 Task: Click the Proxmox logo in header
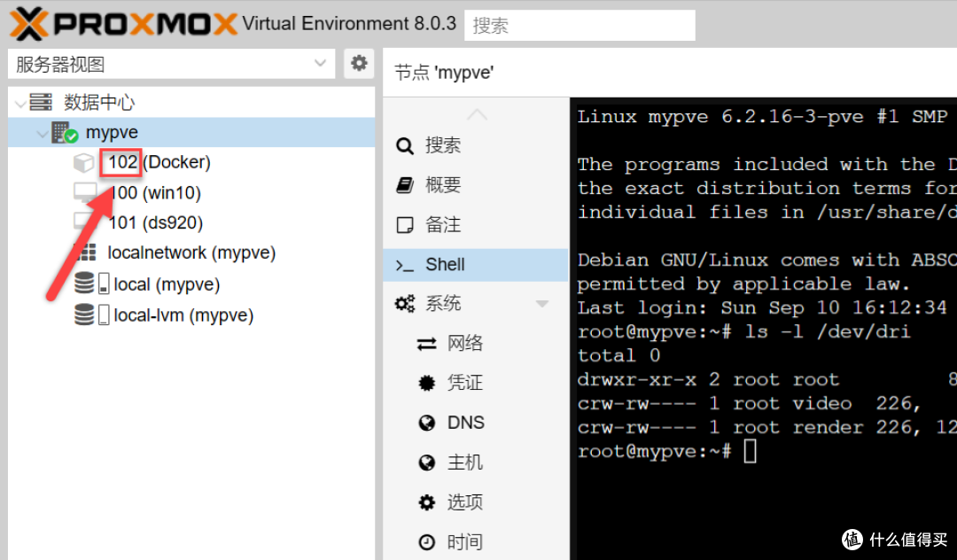[124, 24]
